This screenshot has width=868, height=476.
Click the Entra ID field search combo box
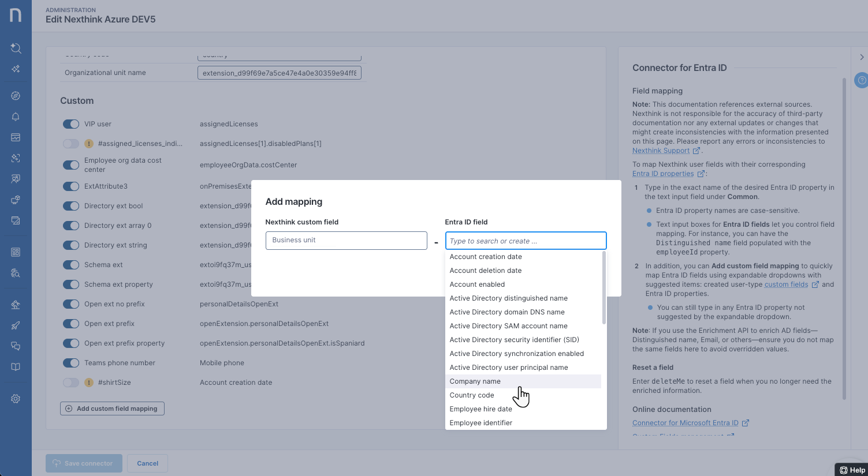(526, 241)
